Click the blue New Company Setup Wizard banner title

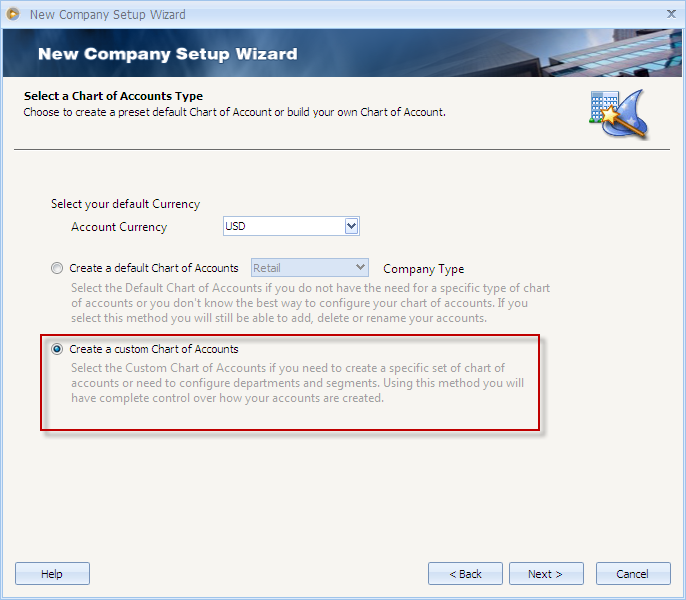pos(167,54)
